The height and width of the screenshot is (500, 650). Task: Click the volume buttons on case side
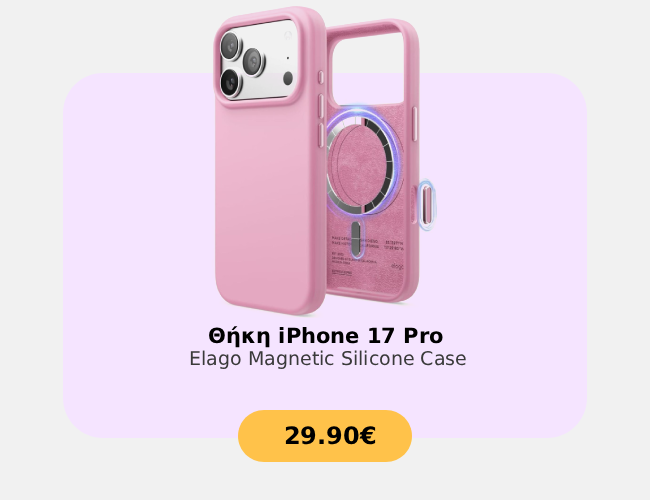(321, 120)
